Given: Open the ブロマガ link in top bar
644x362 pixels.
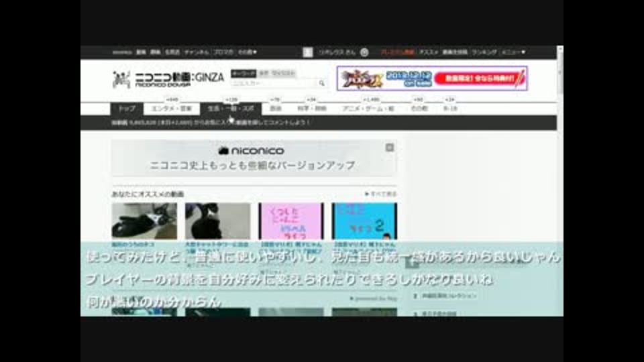Looking at the screenshot, I should pos(223,52).
